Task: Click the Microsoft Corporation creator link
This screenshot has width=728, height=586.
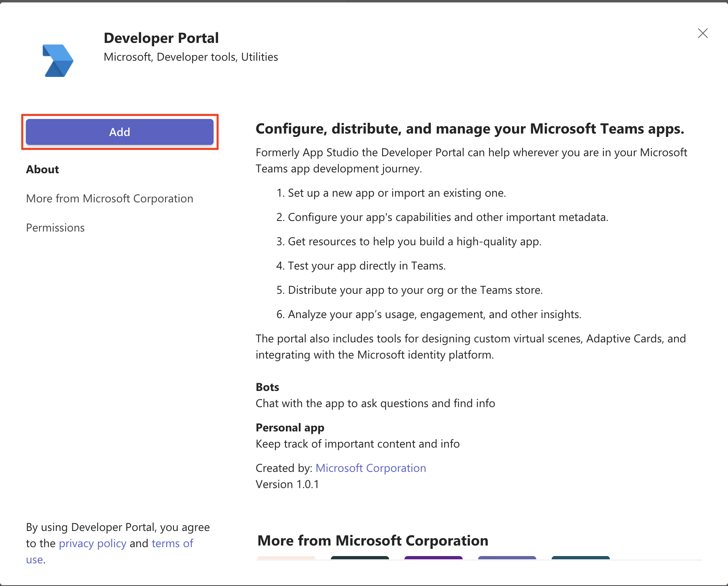Action: pyautogui.click(x=370, y=468)
